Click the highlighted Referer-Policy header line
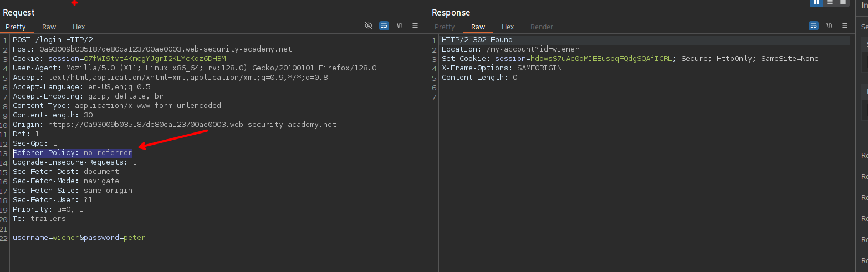 (73, 153)
